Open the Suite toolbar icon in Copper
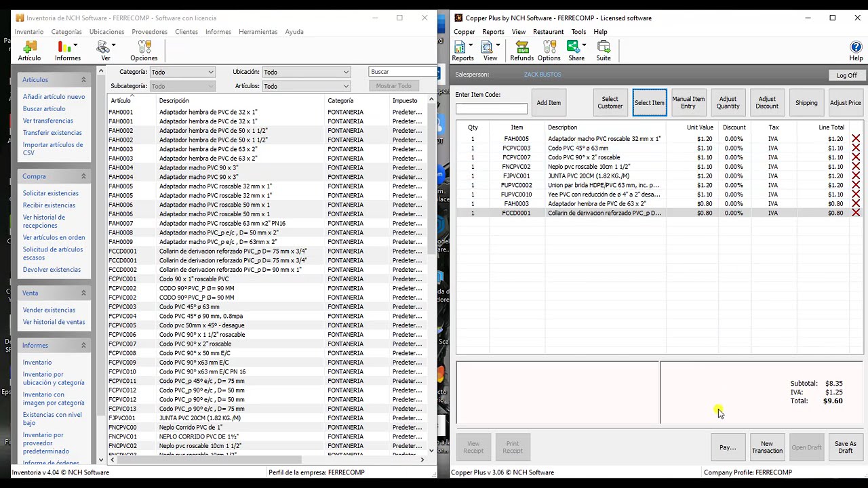The image size is (868, 488). (604, 51)
